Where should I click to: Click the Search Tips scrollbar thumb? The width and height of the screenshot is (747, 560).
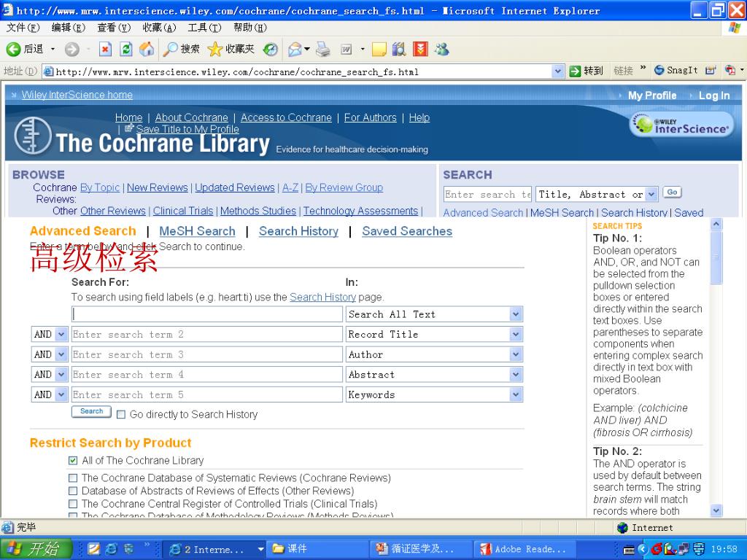(x=716, y=257)
